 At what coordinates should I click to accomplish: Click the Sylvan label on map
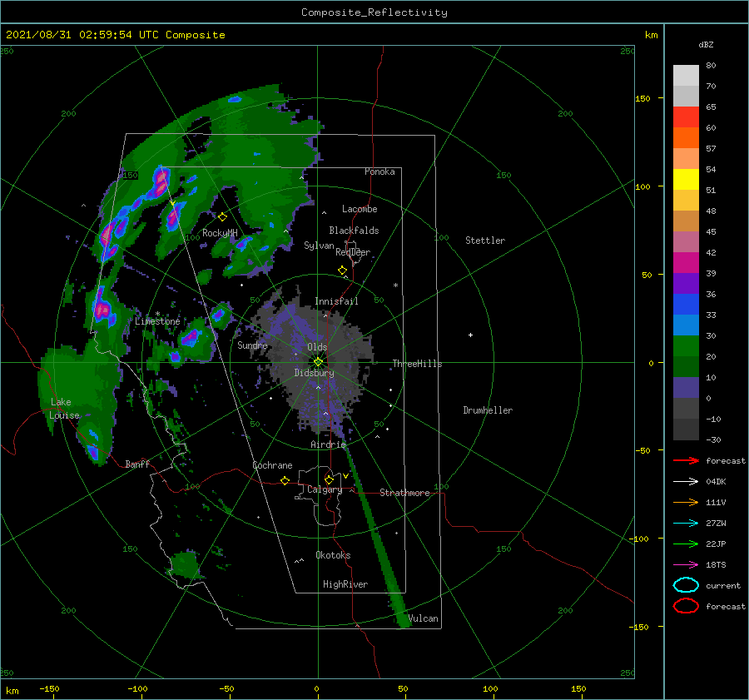(319, 246)
